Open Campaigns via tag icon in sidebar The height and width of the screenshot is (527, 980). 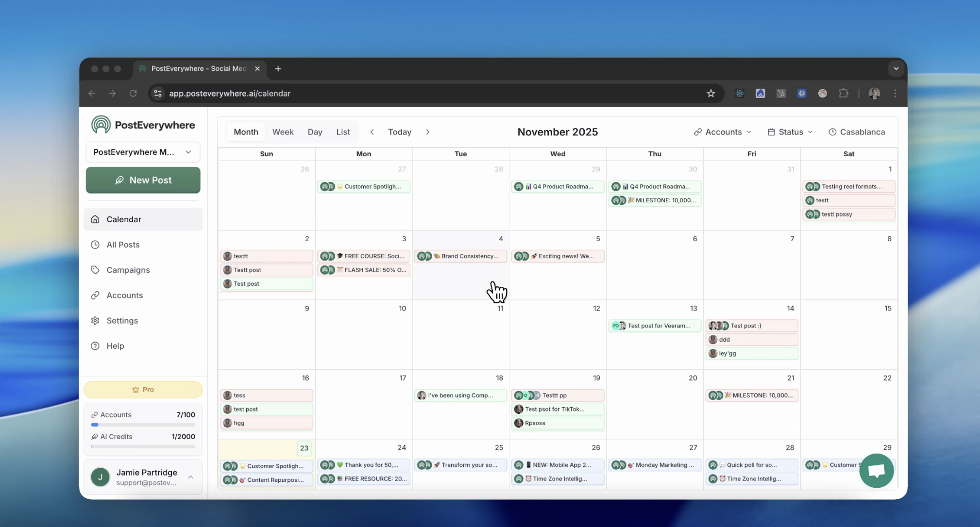coord(95,270)
